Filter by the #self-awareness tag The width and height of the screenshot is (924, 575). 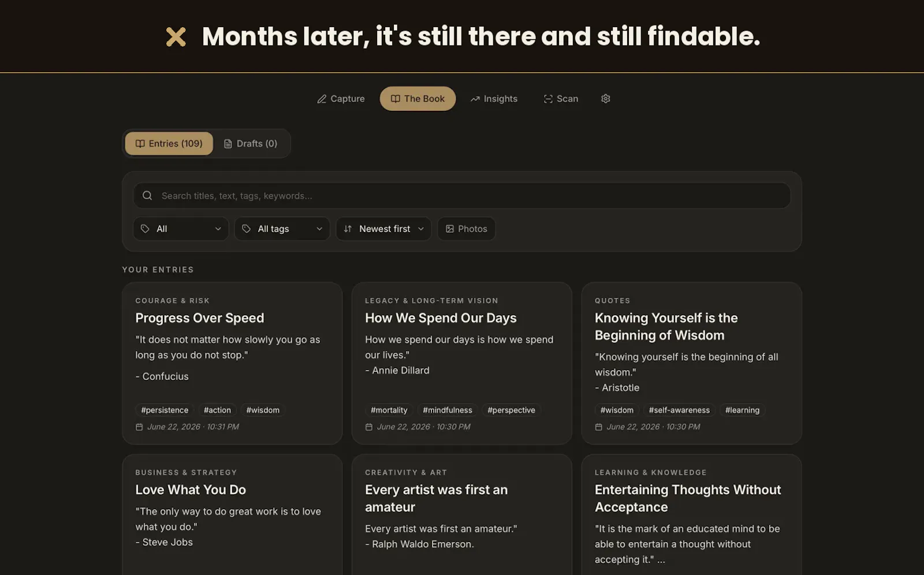coord(679,410)
